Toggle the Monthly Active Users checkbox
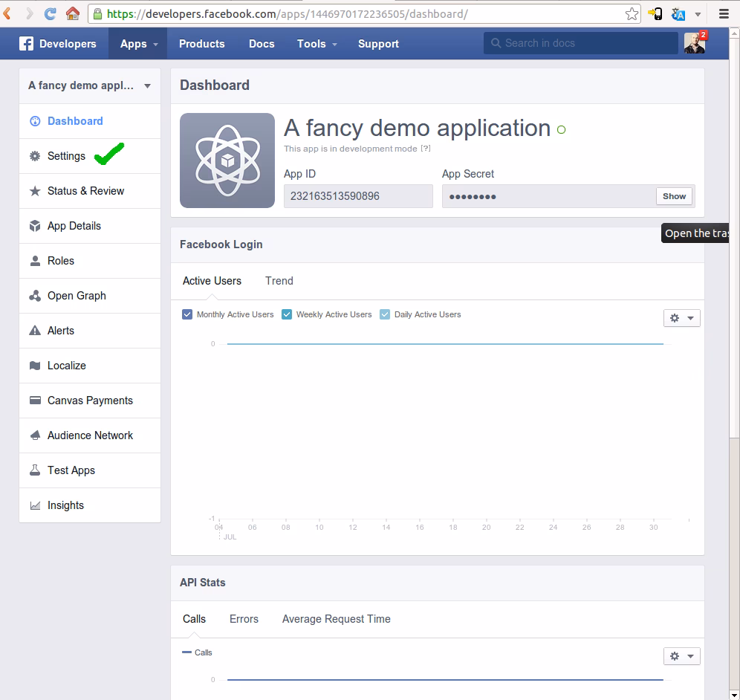Viewport: 740px width, 700px height. 187,314
